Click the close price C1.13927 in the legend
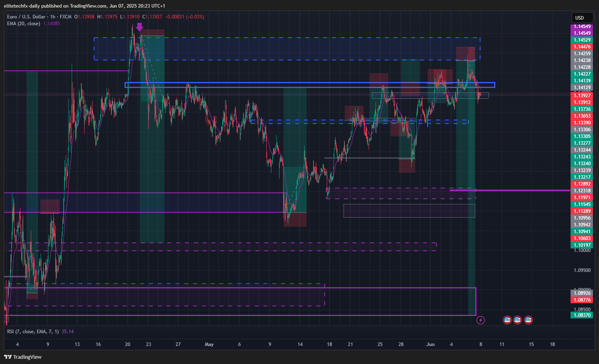Screen dimensions: 599x364 (153, 17)
